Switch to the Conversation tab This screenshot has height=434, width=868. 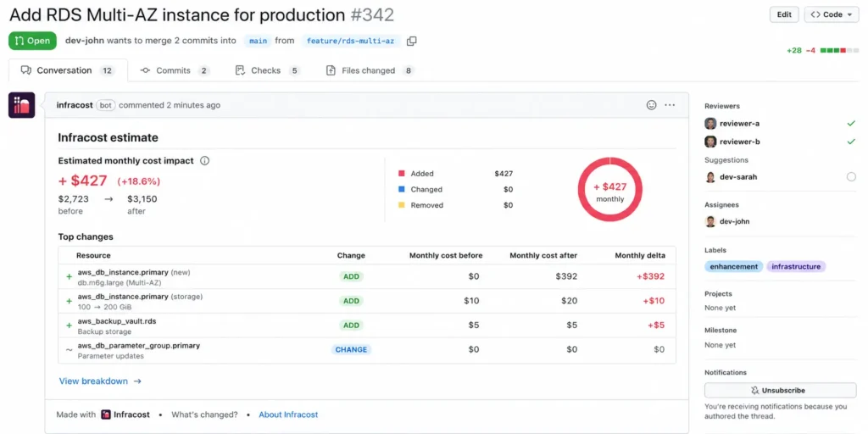[68, 70]
